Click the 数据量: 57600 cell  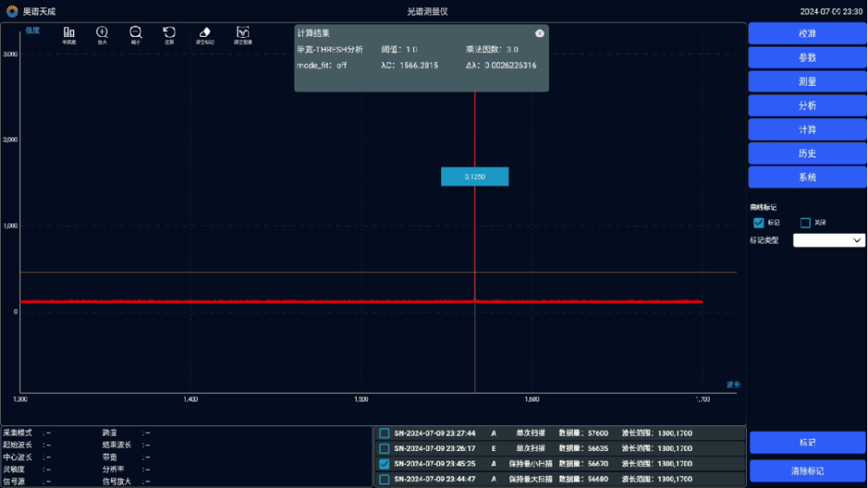pos(583,433)
